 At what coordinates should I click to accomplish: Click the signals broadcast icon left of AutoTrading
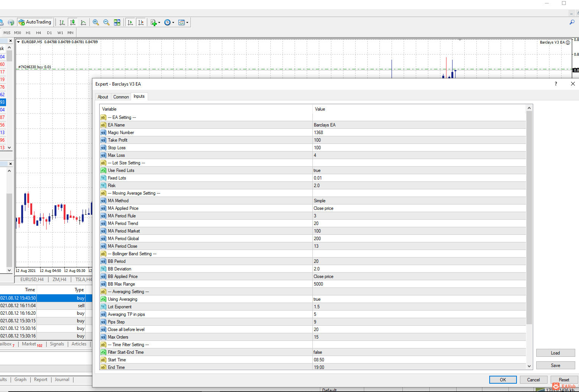[11, 22]
